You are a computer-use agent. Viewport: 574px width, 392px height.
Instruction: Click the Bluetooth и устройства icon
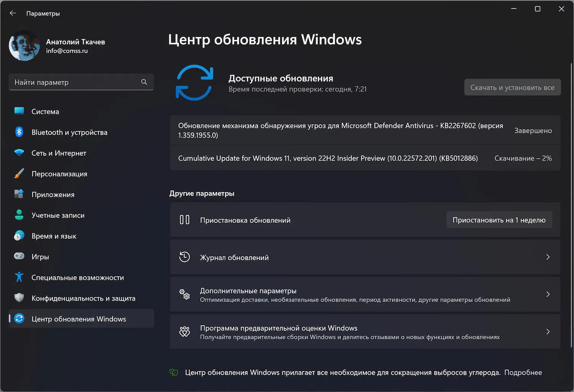pyautogui.click(x=19, y=132)
